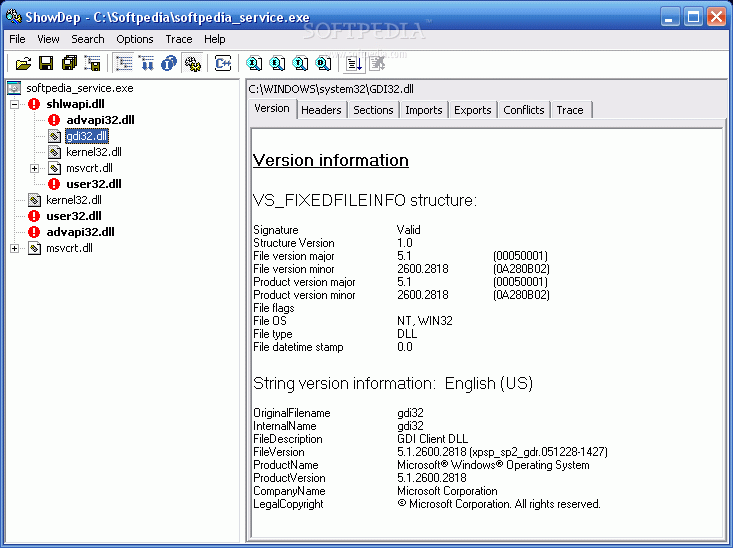
Task: Open the File menu
Action: coord(17,39)
